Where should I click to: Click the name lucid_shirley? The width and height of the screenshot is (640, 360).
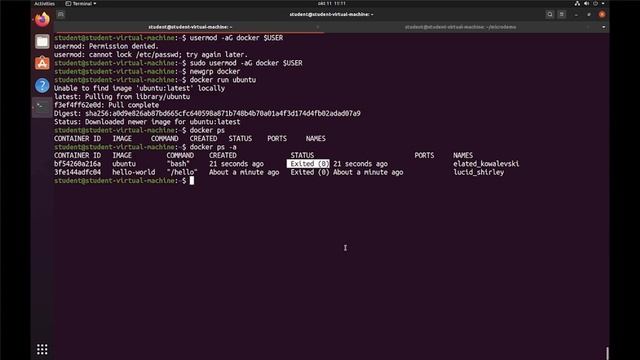tap(478, 172)
